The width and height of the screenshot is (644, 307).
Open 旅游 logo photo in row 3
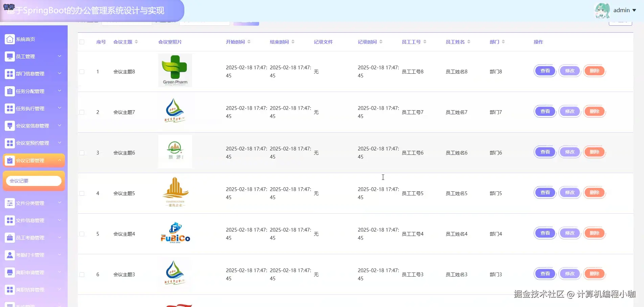click(175, 151)
